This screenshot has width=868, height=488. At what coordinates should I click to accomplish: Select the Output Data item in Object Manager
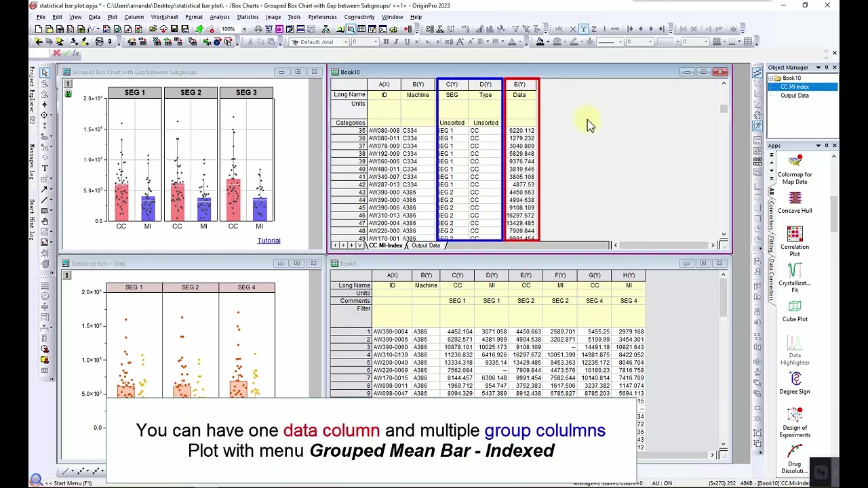[794, 96]
